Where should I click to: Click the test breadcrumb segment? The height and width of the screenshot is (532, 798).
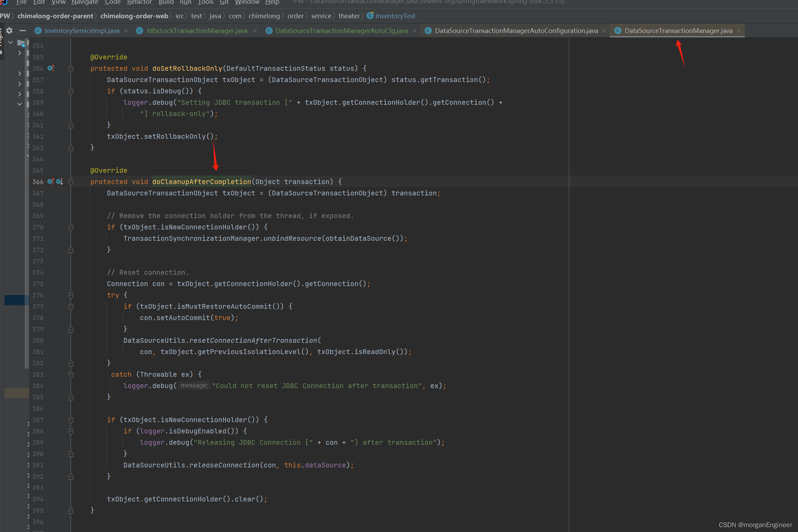coord(197,16)
